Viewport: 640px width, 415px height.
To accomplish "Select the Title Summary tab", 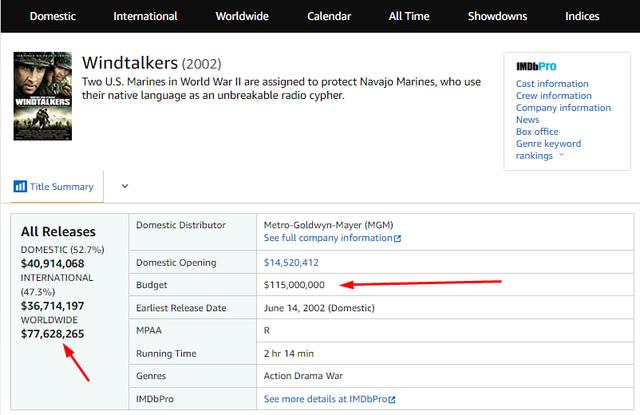I will pyautogui.click(x=57, y=186).
